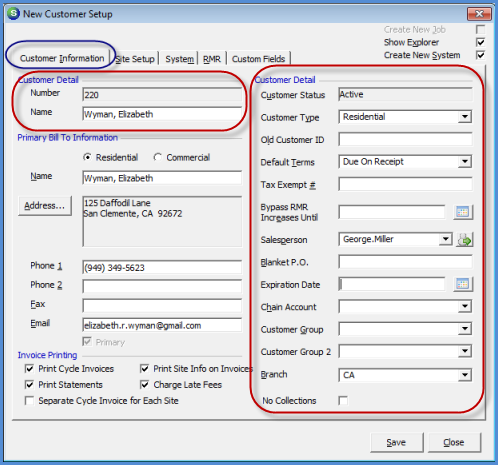Open the Chain Account dropdown
The height and width of the screenshot is (465, 498).
[465, 306]
